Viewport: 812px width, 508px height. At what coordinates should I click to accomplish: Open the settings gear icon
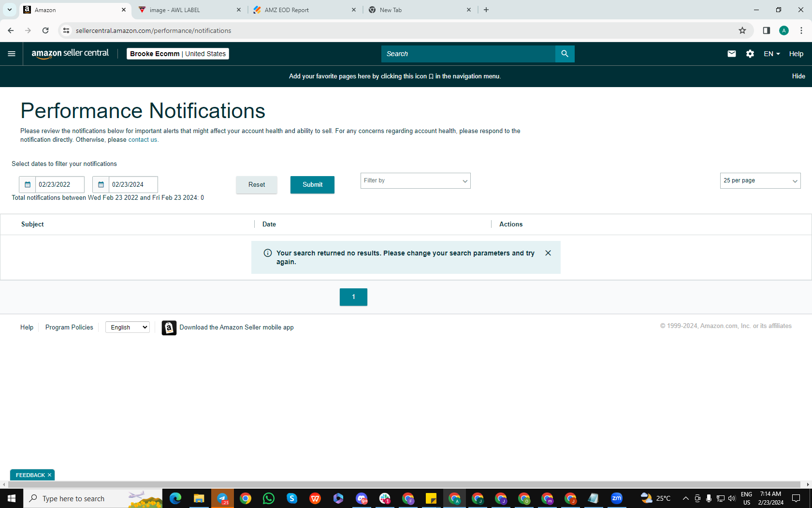[750, 54]
